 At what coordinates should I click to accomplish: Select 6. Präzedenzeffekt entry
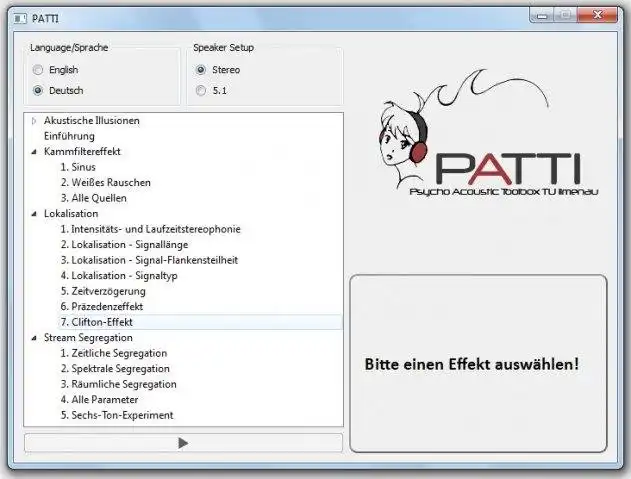(x=102, y=307)
